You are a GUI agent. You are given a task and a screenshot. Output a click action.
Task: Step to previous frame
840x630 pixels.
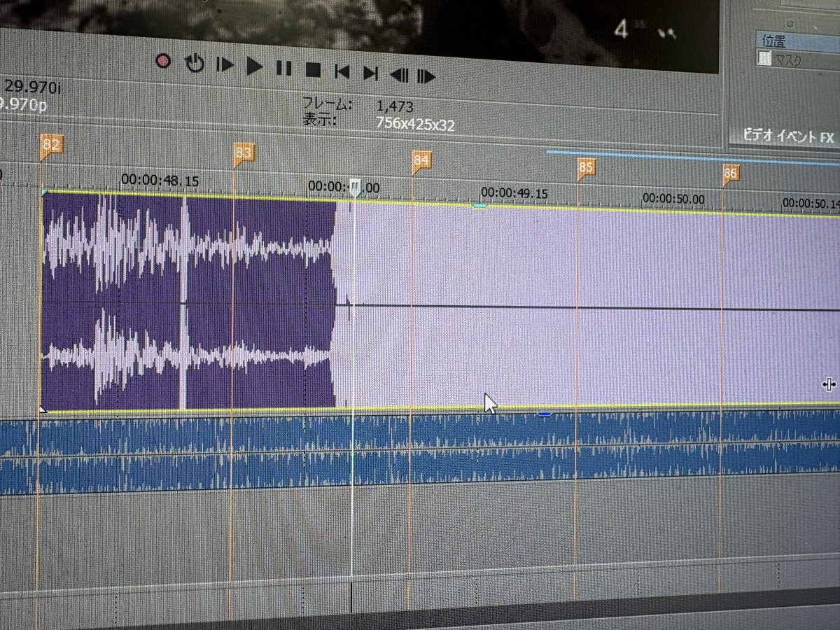399,74
